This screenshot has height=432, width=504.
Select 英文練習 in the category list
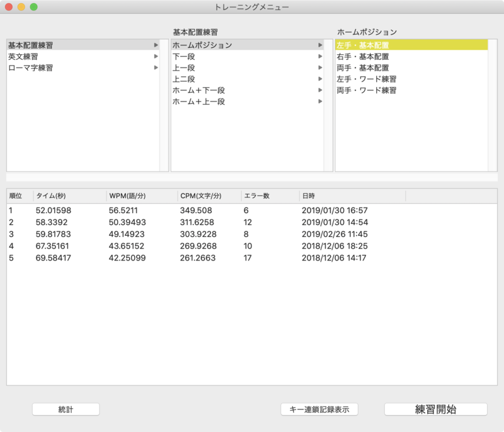pyautogui.click(x=83, y=56)
